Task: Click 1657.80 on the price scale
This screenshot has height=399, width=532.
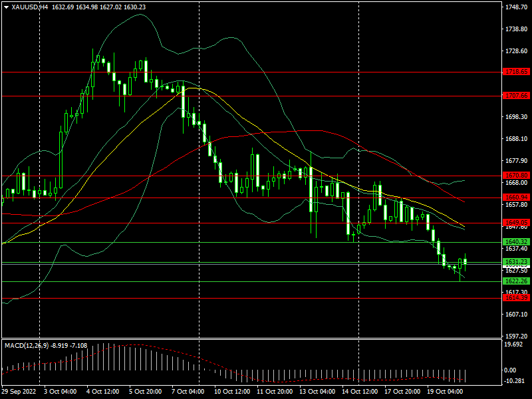Action: point(517,205)
